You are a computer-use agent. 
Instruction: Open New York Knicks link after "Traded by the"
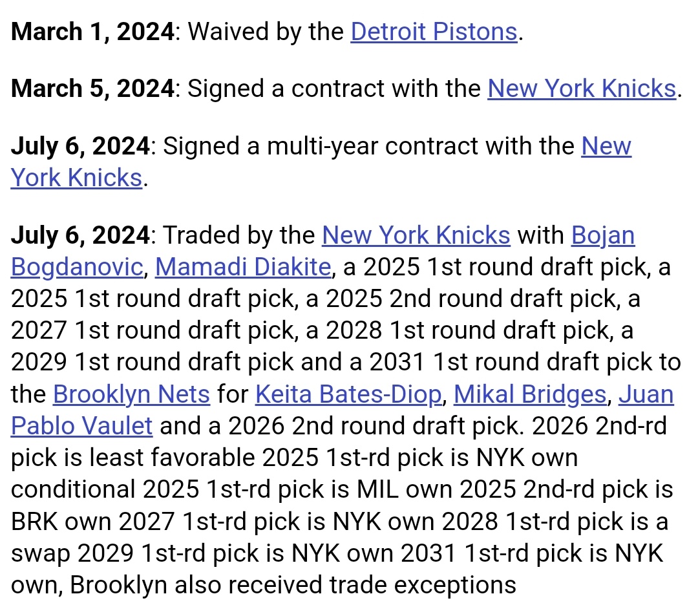[x=416, y=235]
